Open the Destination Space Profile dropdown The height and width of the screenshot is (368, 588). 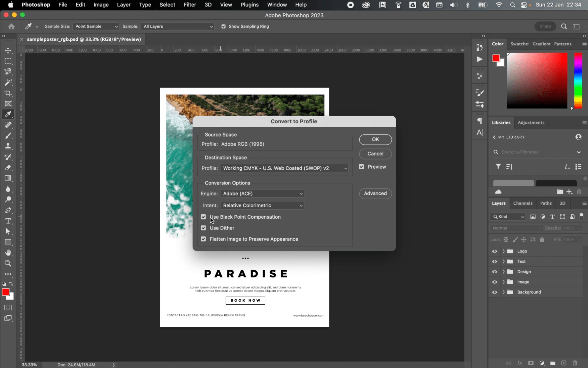pyautogui.click(x=284, y=168)
